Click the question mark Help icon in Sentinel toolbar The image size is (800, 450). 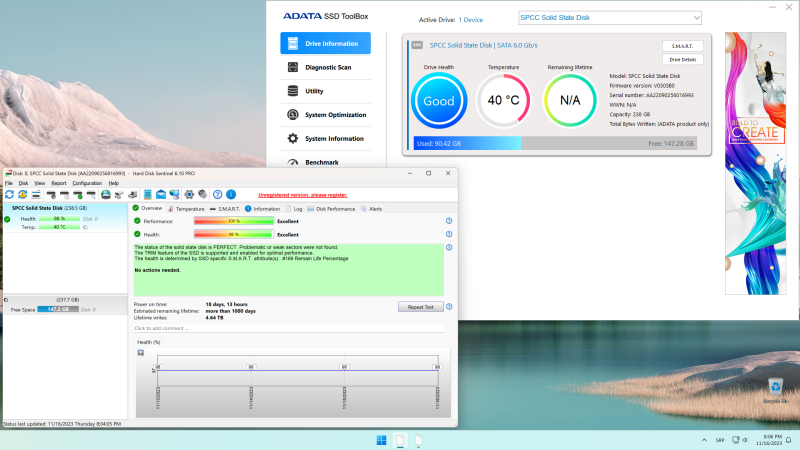coord(217,194)
